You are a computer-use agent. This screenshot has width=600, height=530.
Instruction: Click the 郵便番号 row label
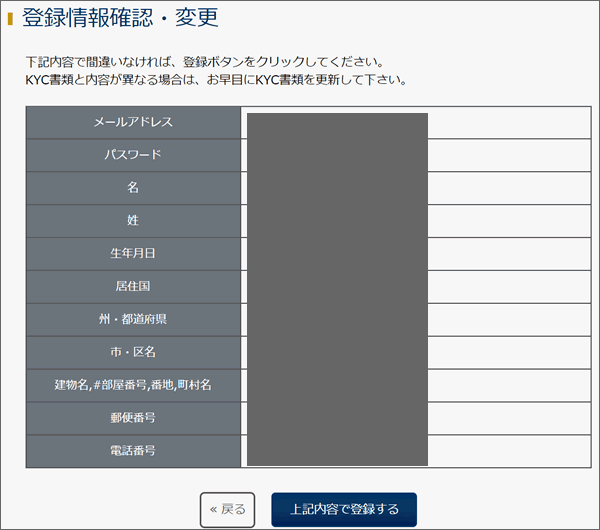tap(133, 418)
